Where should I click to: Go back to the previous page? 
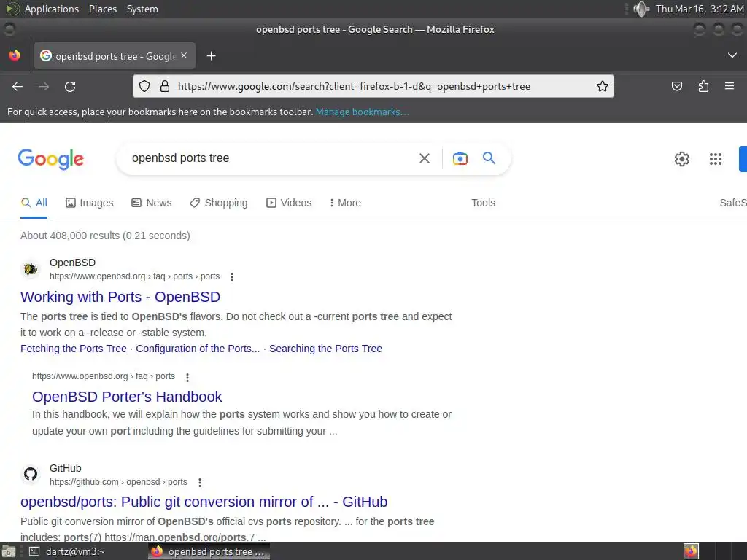(18, 86)
